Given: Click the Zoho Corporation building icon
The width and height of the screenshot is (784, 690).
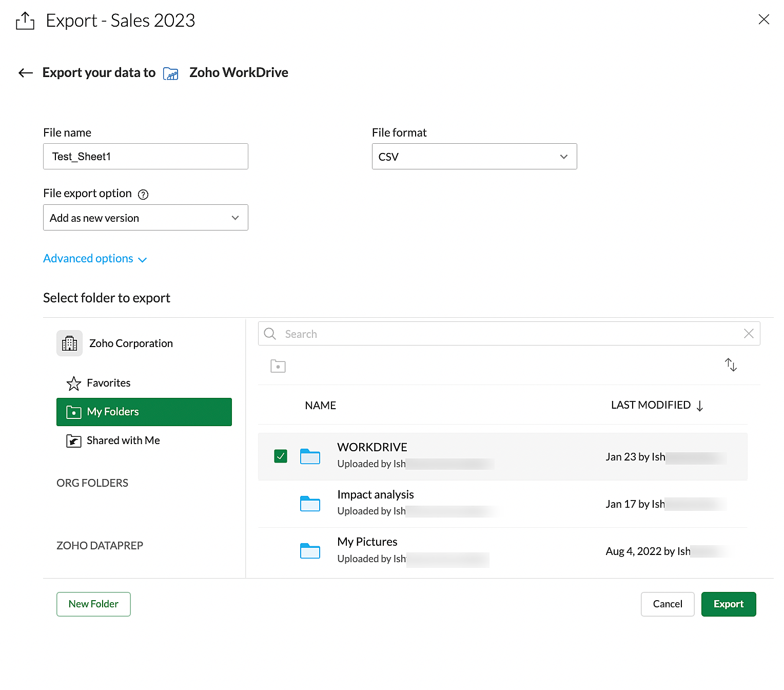Looking at the screenshot, I should (69, 343).
